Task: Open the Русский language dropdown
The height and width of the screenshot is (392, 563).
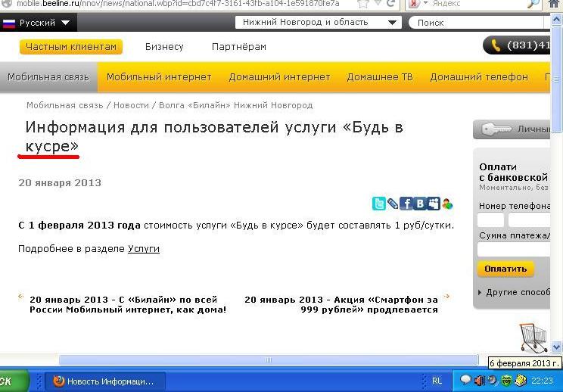Action: pos(36,23)
